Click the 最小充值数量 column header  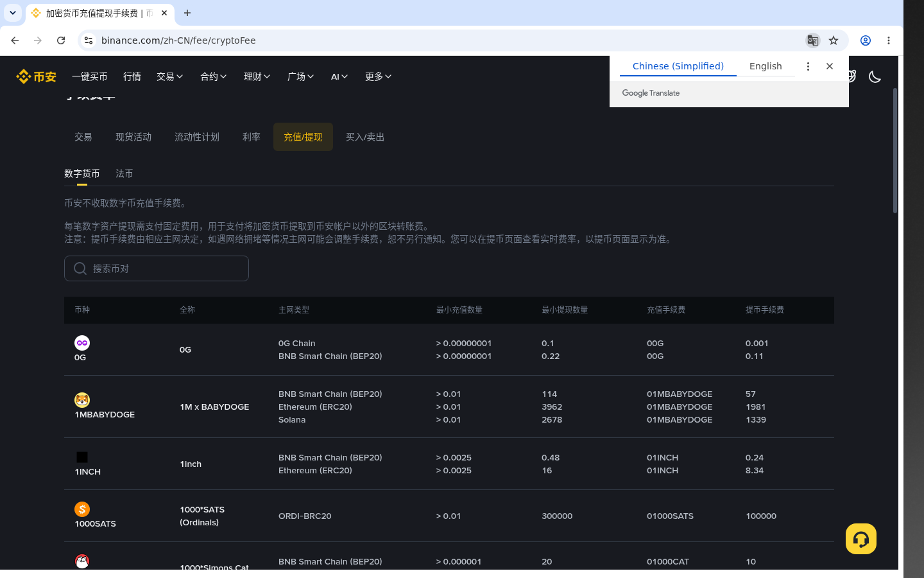(x=459, y=310)
